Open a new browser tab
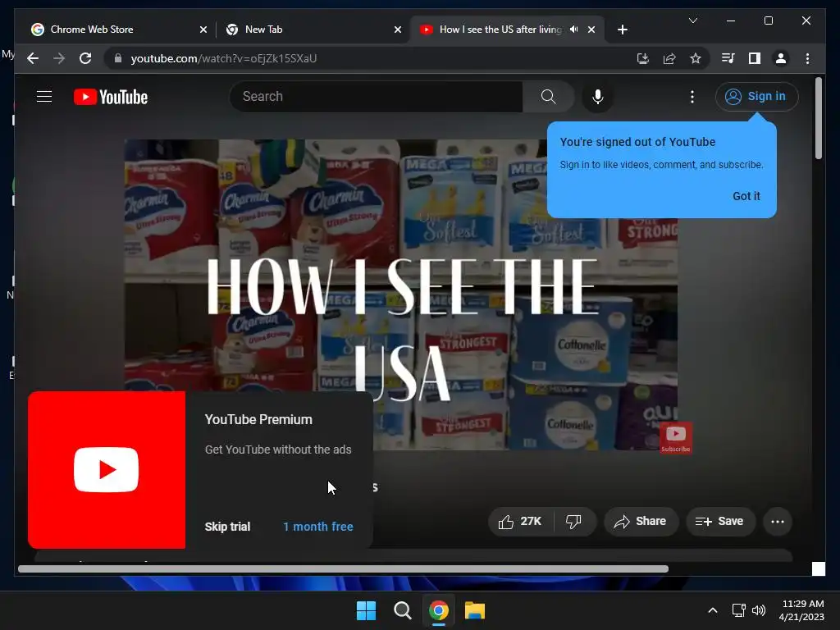The width and height of the screenshot is (840, 630). 623,30
